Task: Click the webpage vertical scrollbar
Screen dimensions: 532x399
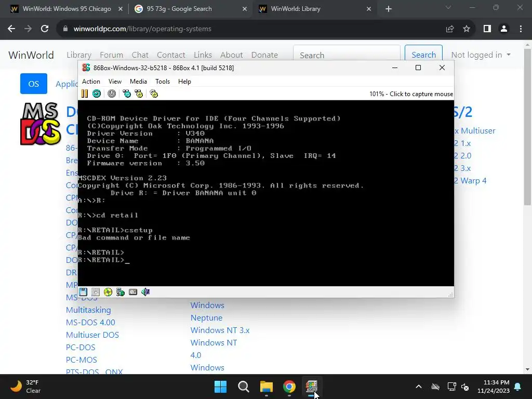Action: (527, 127)
